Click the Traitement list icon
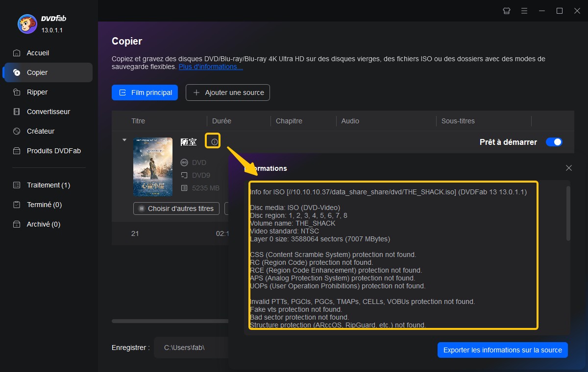 17,185
